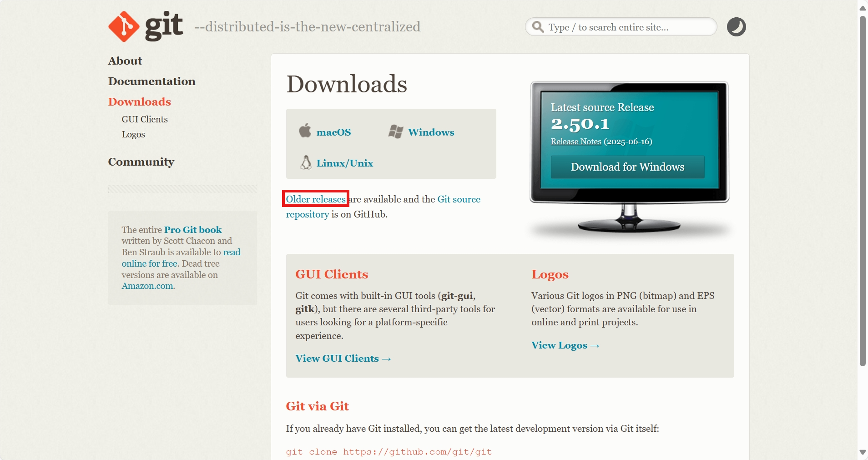
Task: Click the Download for Windows button
Action: [627, 167]
